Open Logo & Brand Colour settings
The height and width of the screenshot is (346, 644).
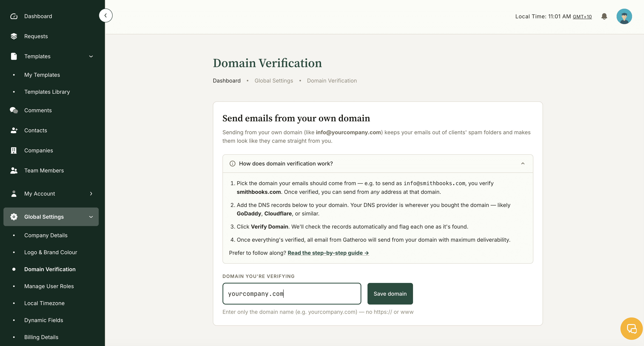click(51, 252)
